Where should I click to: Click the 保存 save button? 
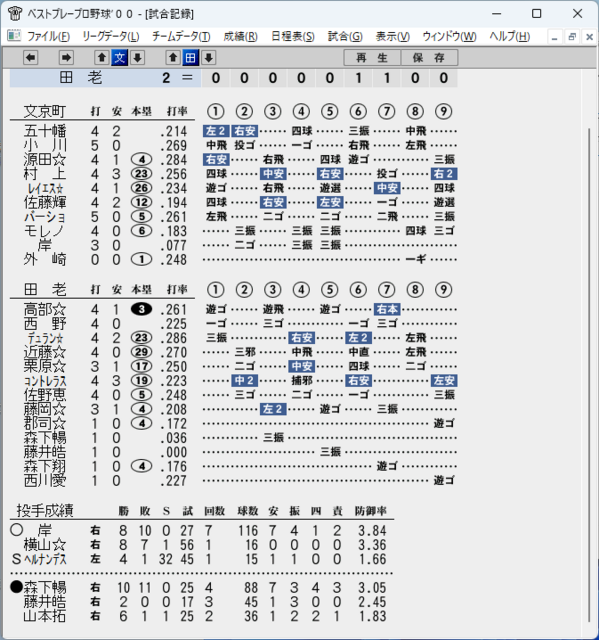(x=429, y=58)
